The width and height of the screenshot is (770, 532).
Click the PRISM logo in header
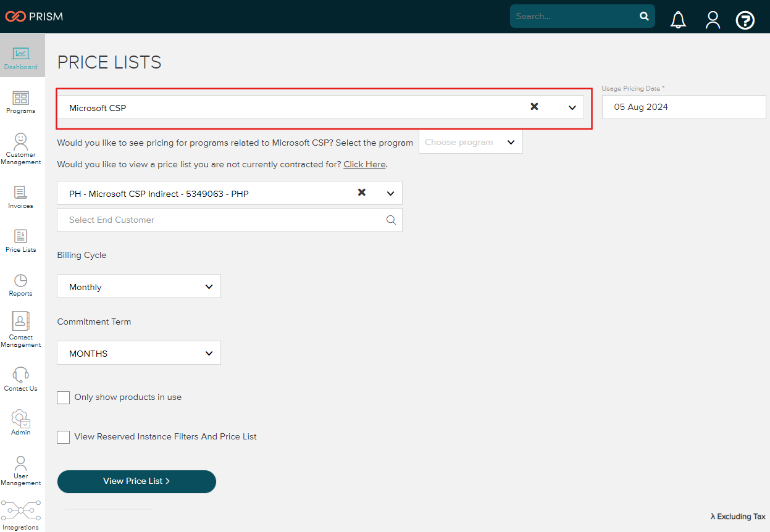click(34, 16)
